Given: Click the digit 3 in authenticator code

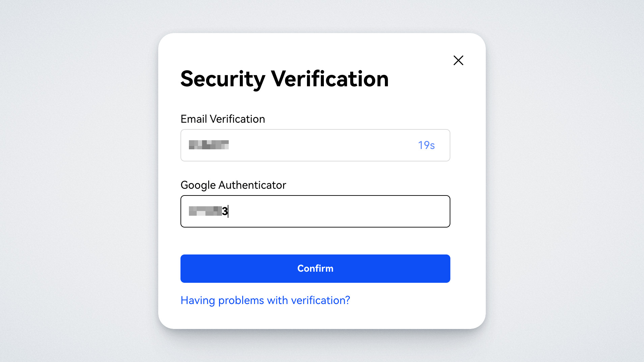Looking at the screenshot, I should pyautogui.click(x=225, y=211).
